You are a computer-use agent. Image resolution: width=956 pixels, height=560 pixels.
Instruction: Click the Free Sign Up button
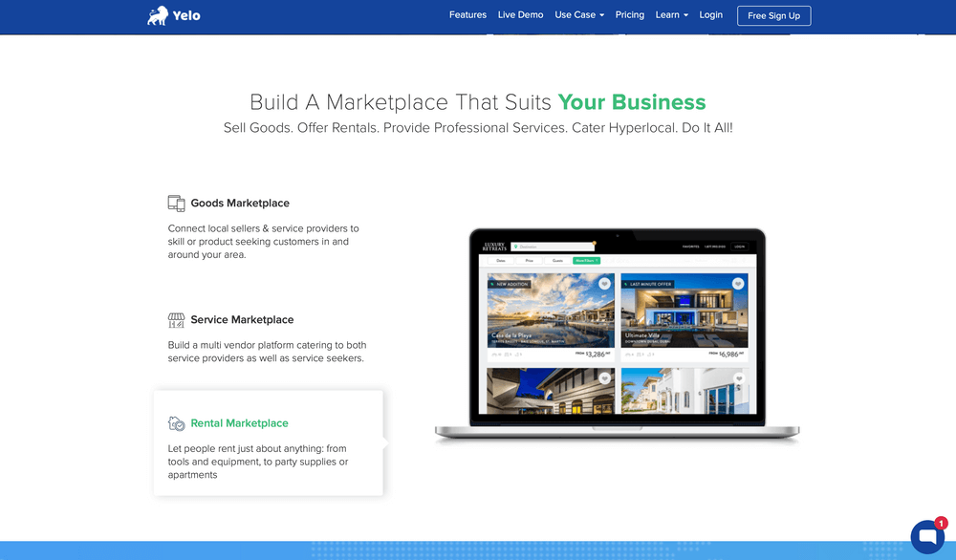pos(773,16)
